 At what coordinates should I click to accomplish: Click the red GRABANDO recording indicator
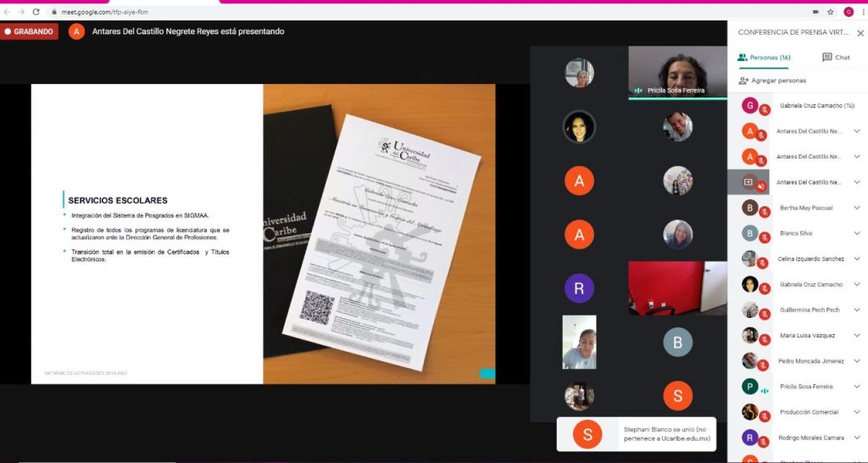(29, 31)
